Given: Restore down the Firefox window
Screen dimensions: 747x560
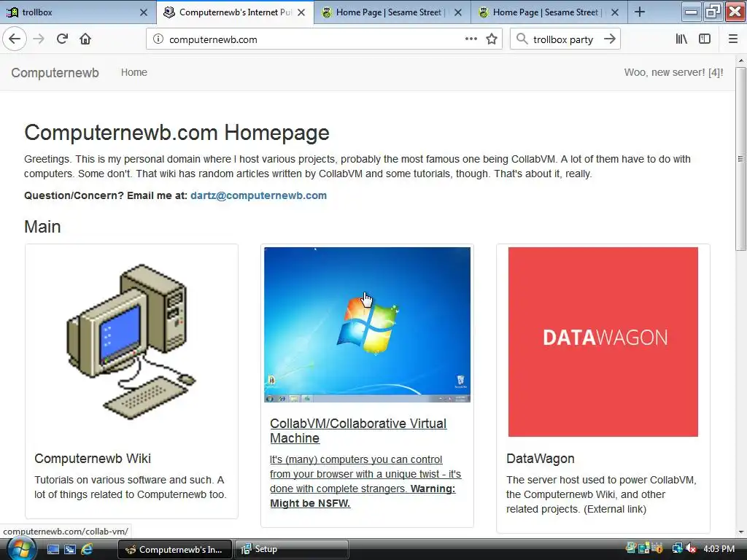Looking at the screenshot, I should click(x=713, y=12).
